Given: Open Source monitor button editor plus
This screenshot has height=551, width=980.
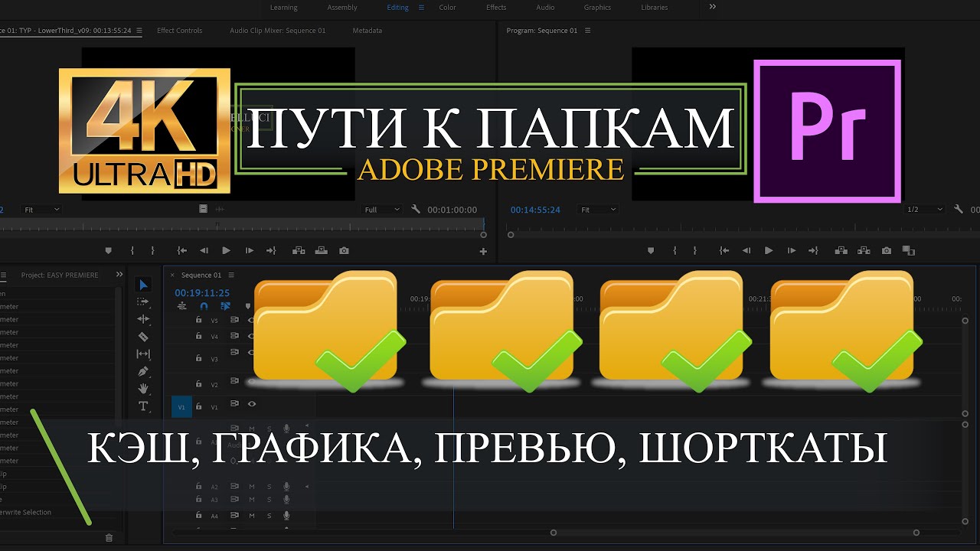Looking at the screenshot, I should [483, 251].
